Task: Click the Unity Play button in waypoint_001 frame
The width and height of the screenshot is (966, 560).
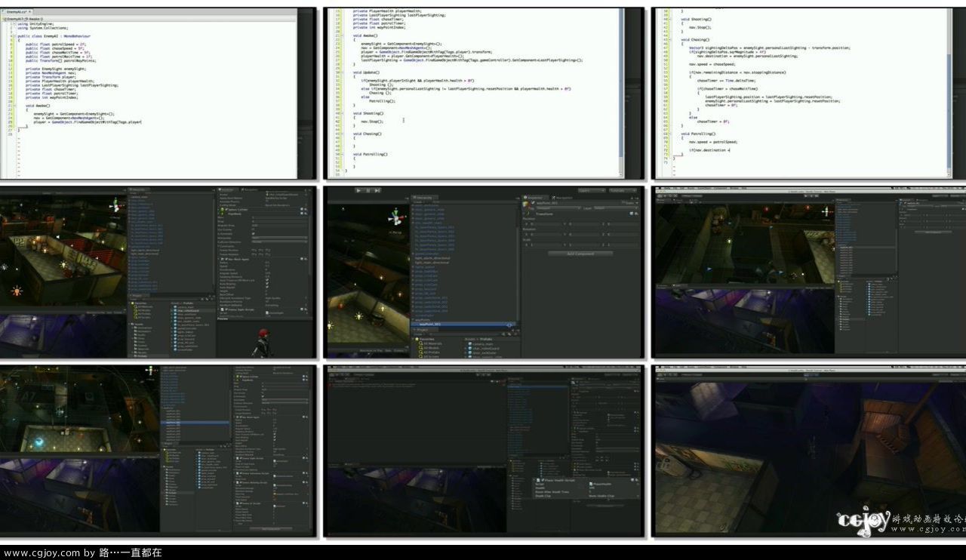Action: click(358, 190)
